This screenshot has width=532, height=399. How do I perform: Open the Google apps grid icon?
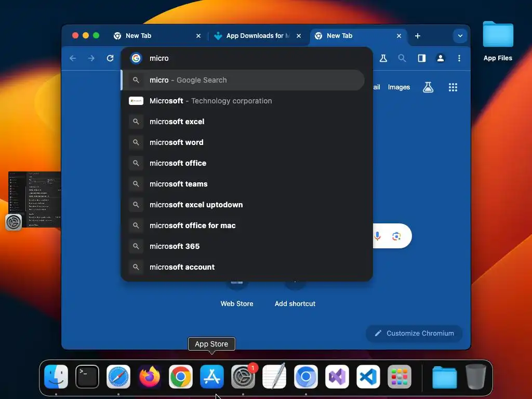[453, 87]
